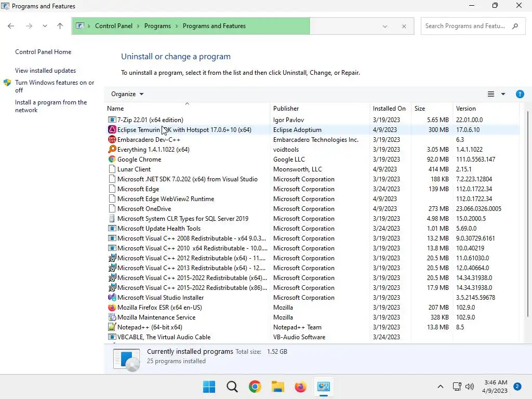Click the SQL Server CLR Types icon
532x399 pixels.
click(x=112, y=219)
